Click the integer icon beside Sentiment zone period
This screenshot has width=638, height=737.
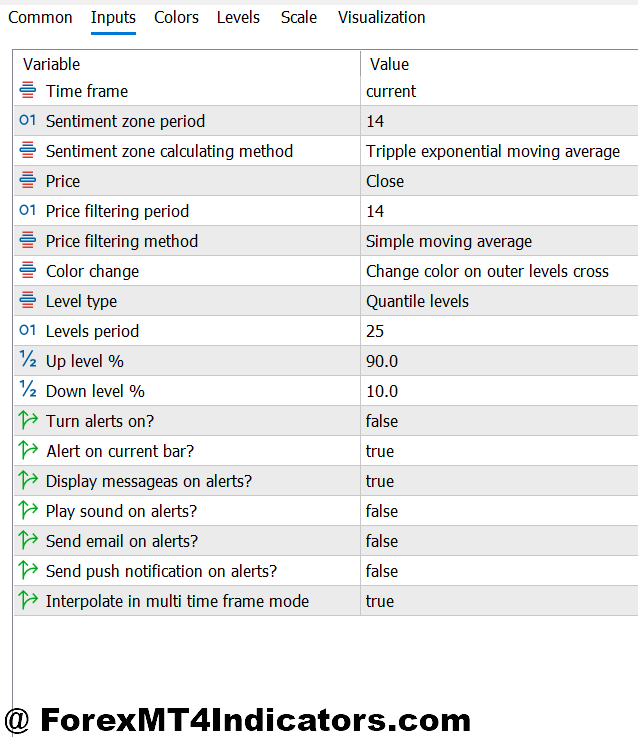(x=28, y=121)
